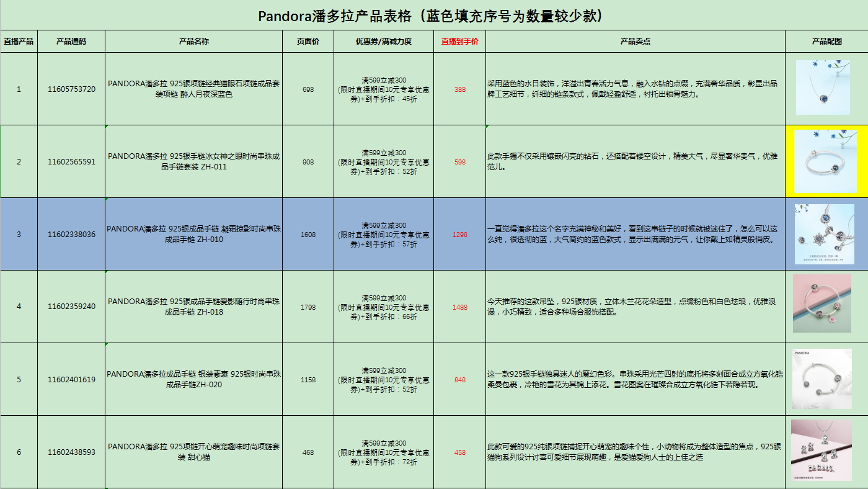Click the '产品通码' column header
Image resolution: width=868 pixels, height=489 pixels.
(x=71, y=42)
